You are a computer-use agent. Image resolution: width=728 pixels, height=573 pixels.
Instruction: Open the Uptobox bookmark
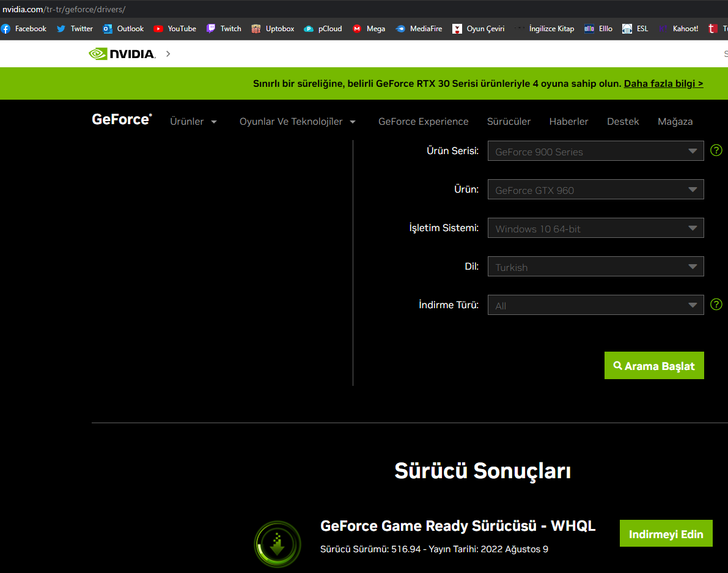(273, 29)
